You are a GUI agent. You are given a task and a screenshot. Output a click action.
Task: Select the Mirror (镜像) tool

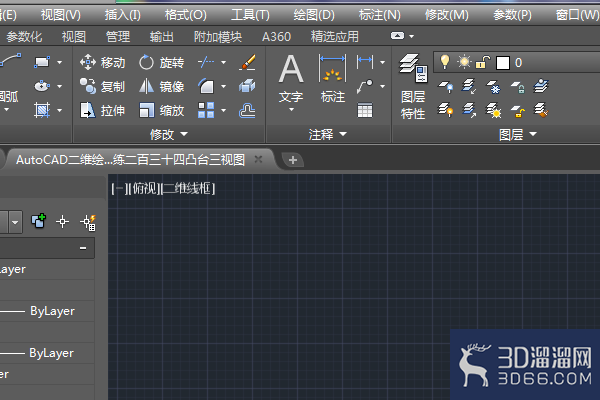(161, 87)
